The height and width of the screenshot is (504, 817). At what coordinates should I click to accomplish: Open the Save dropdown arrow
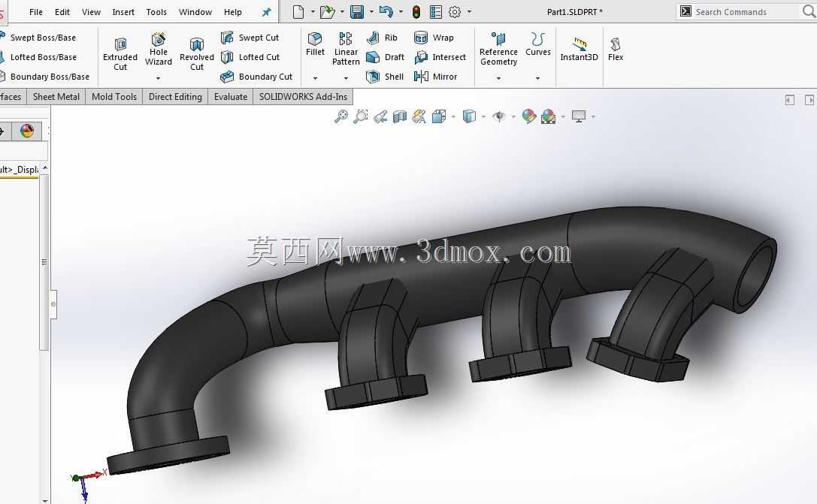click(371, 11)
